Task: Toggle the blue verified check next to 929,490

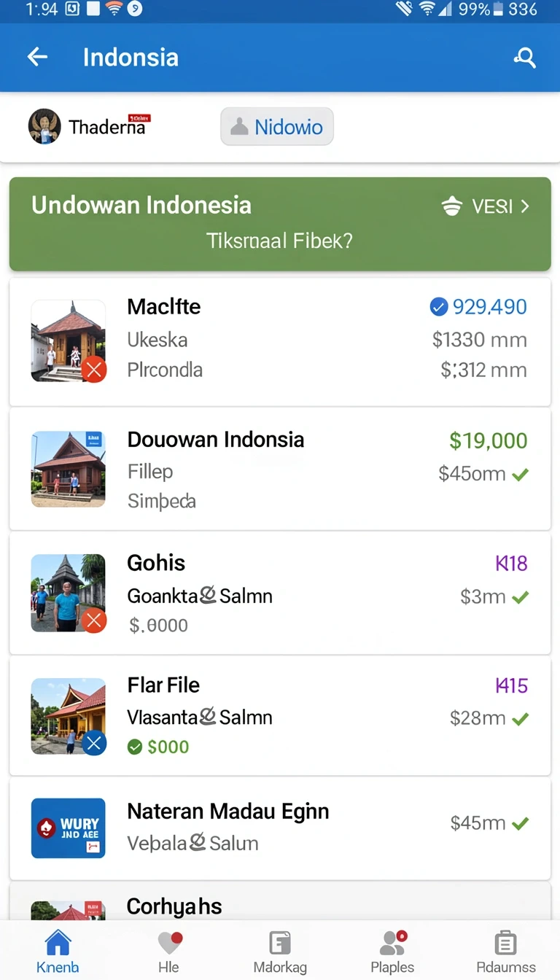Action: (x=439, y=307)
